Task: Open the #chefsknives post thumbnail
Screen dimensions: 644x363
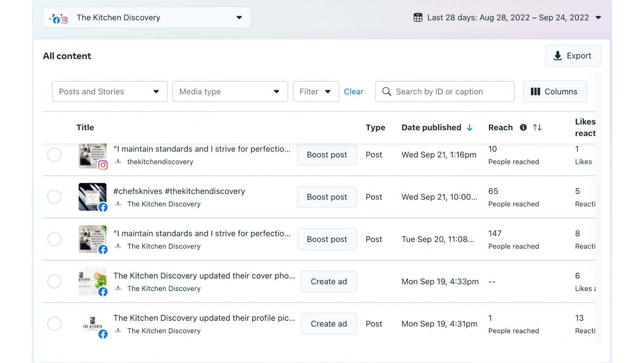Action: [92, 196]
